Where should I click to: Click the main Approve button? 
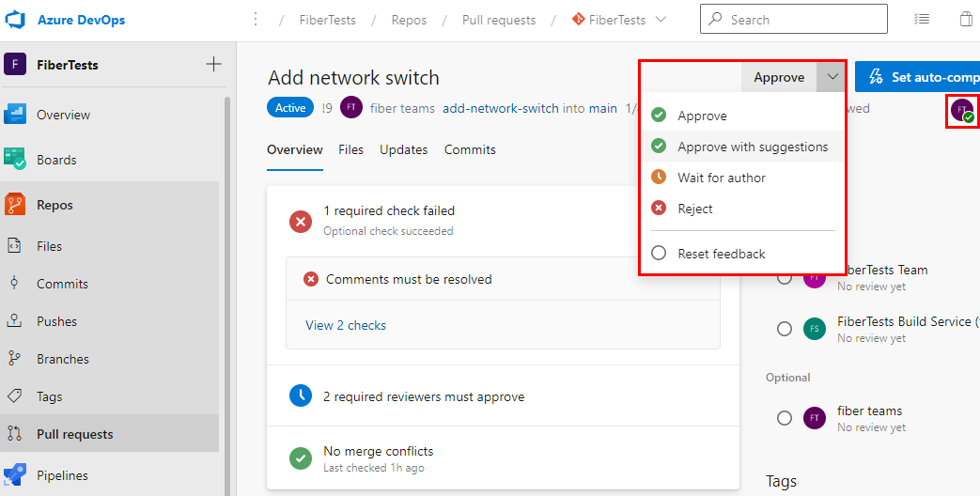click(779, 77)
